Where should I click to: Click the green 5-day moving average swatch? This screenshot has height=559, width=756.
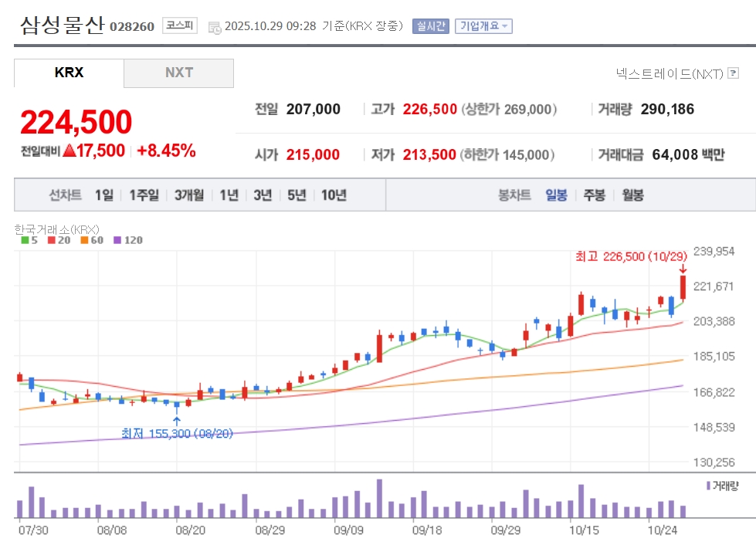tap(24, 240)
